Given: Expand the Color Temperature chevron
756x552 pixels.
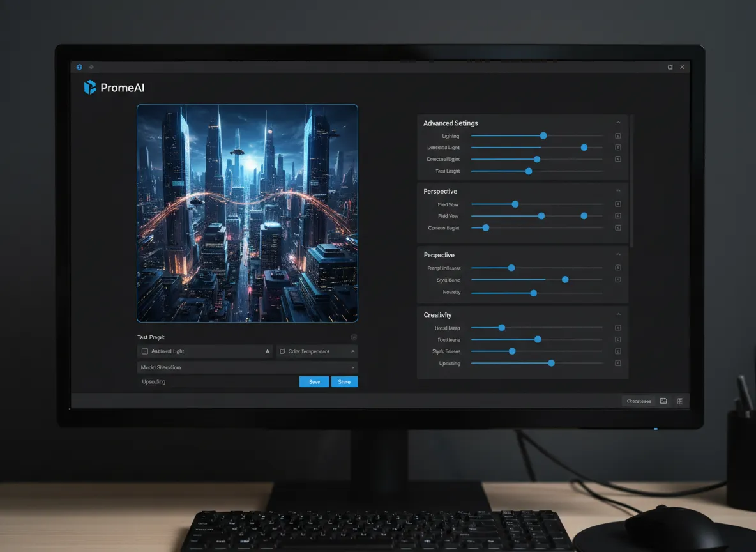Looking at the screenshot, I should pyautogui.click(x=352, y=351).
